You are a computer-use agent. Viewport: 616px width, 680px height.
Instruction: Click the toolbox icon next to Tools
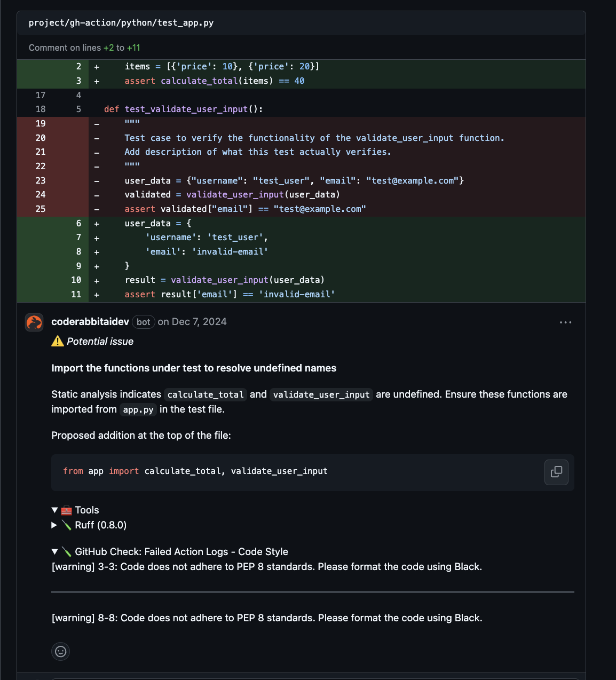66,510
